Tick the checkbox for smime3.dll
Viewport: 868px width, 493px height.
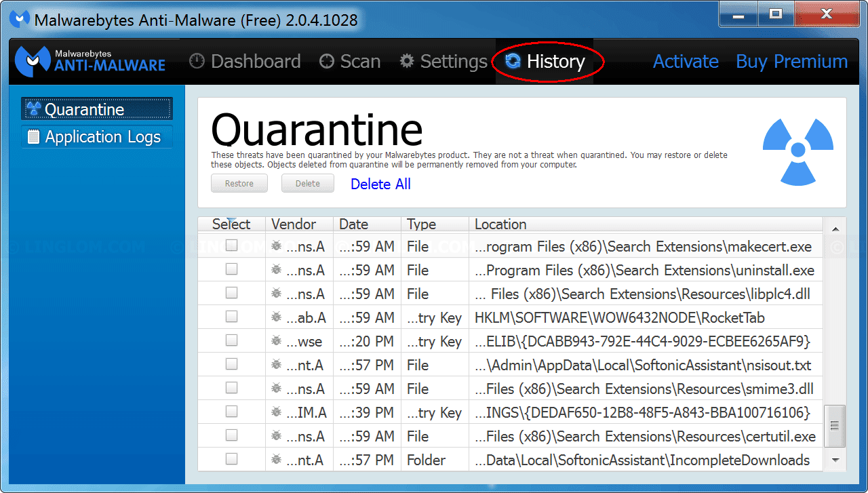coord(231,388)
